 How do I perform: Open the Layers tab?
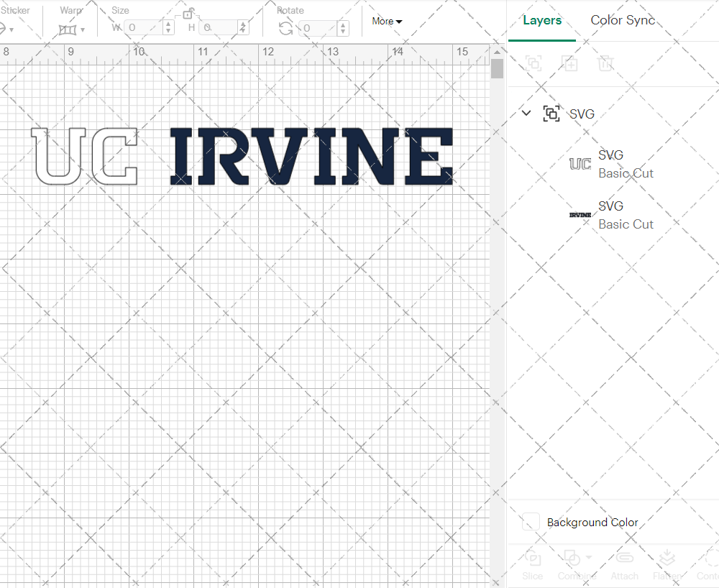pyautogui.click(x=542, y=20)
